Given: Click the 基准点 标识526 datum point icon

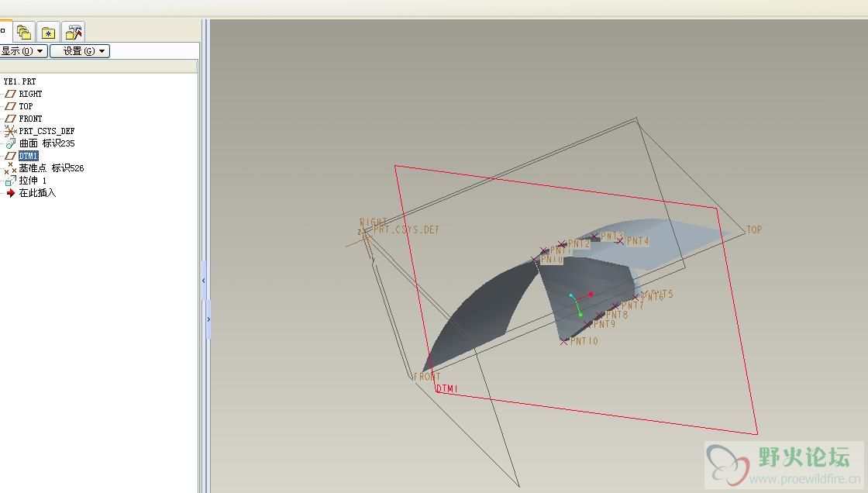Looking at the screenshot, I should tap(10, 168).
